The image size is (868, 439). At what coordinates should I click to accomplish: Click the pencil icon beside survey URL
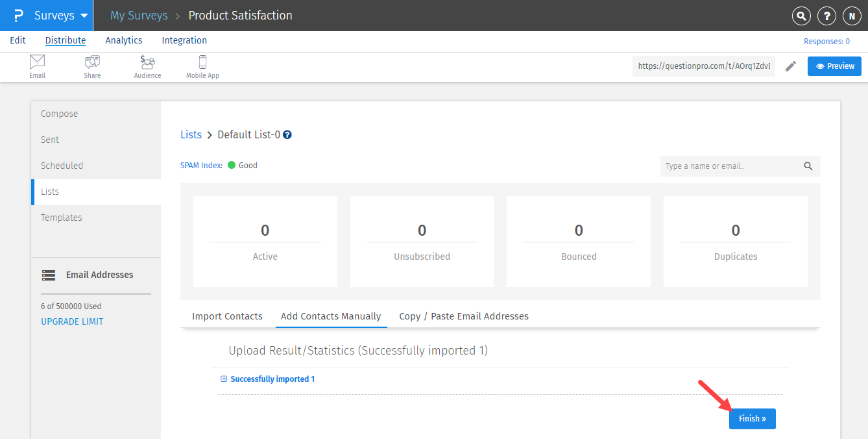point(790,66)
